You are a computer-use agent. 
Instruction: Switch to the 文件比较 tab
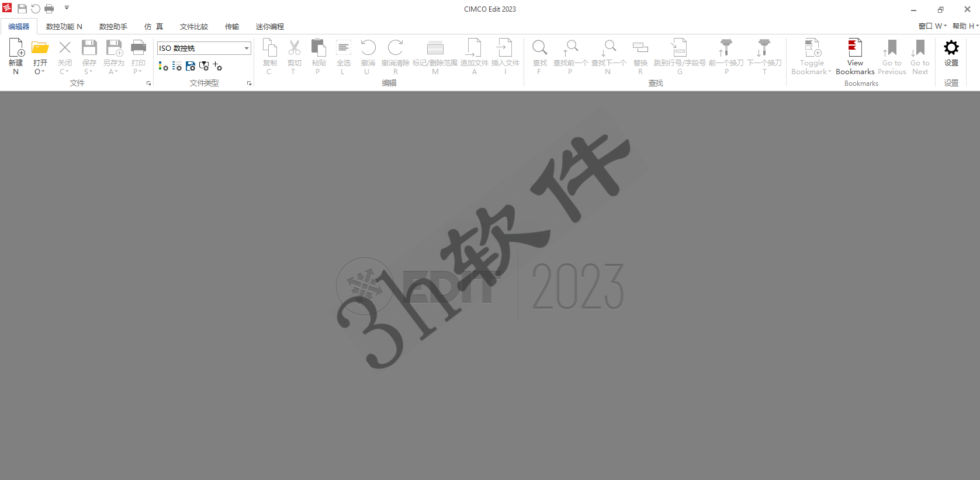pos(194,26)
